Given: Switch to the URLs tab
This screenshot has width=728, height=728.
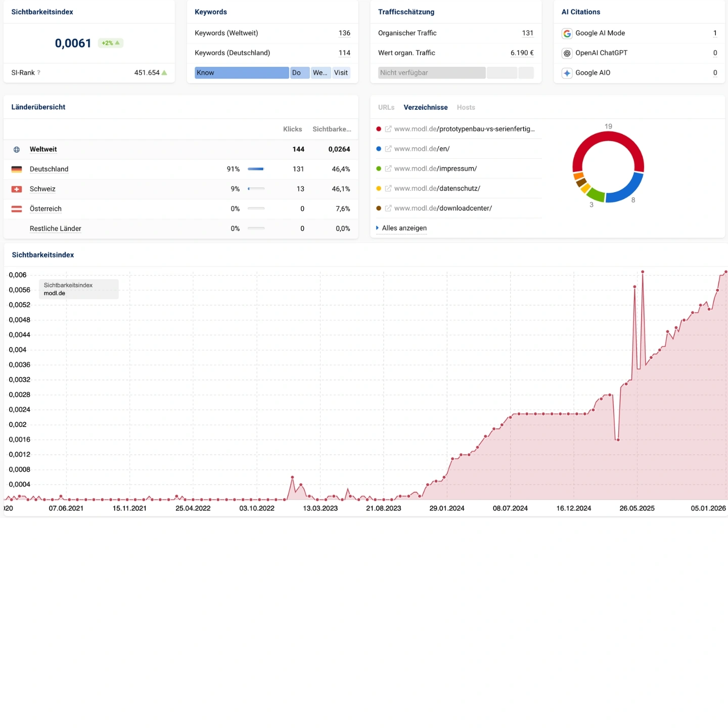Looking at the screenshot, I should tap(386, 107).
